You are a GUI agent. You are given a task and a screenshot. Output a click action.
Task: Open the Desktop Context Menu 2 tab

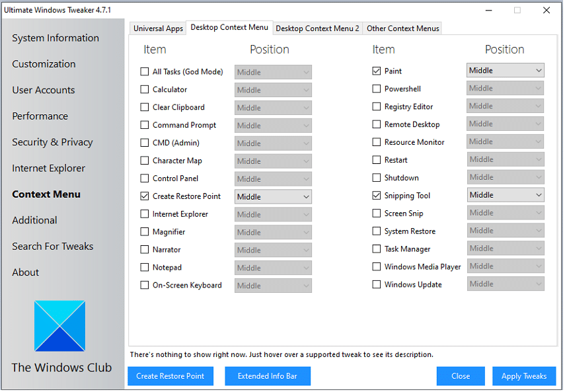pos(317,28)
